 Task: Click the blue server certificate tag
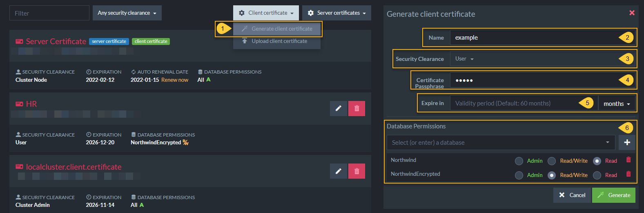(109, 41)
